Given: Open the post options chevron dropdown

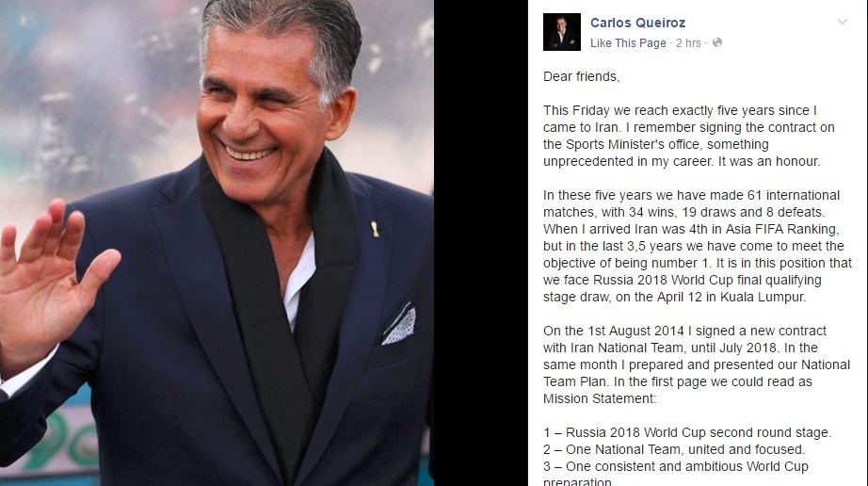Looking at the screenshot, I should tap(842, 23).
